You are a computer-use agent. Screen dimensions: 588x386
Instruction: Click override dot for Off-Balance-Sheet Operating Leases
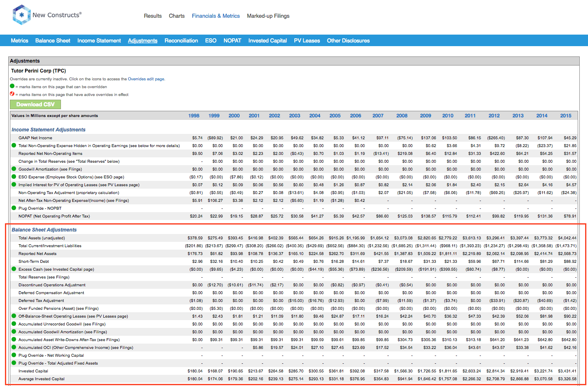tap(14, 316)
